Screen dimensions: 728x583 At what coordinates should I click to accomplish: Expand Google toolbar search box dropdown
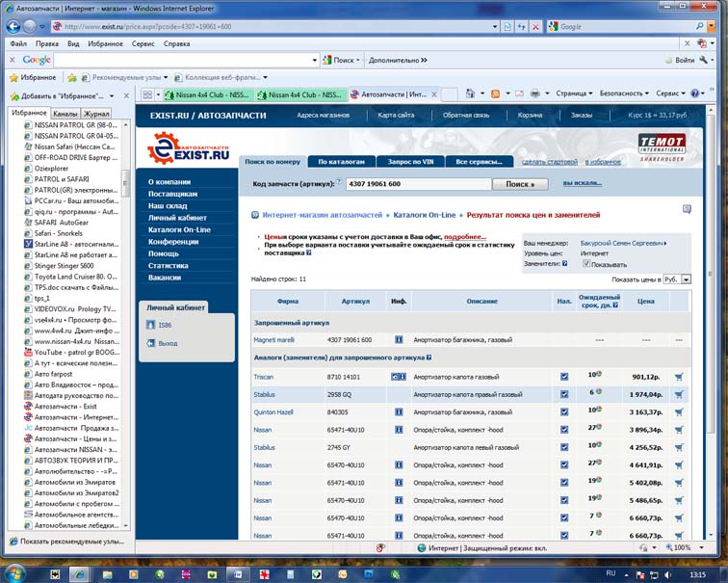314,60
